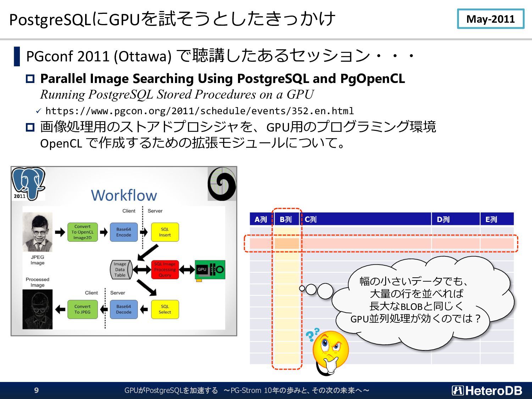Click the green GPU card graphic
Screen dimensions: 532x399
(x=210, y=271)
